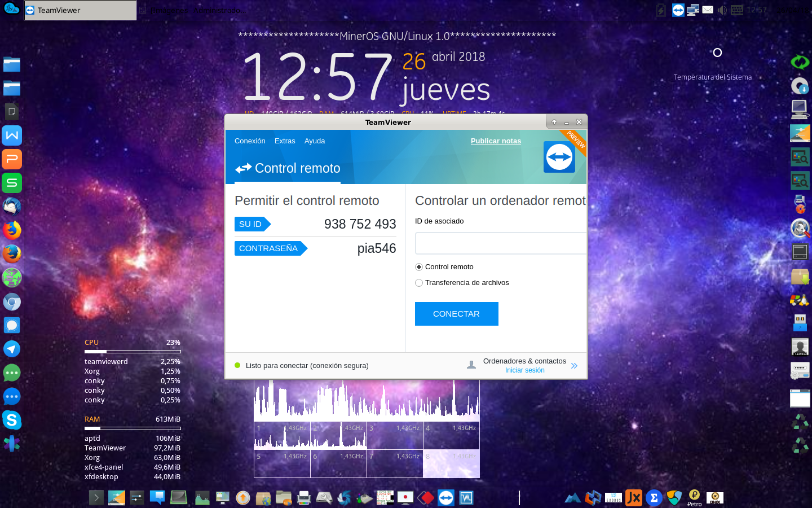Open TeamViewer from the system tray

pos(678,10)
